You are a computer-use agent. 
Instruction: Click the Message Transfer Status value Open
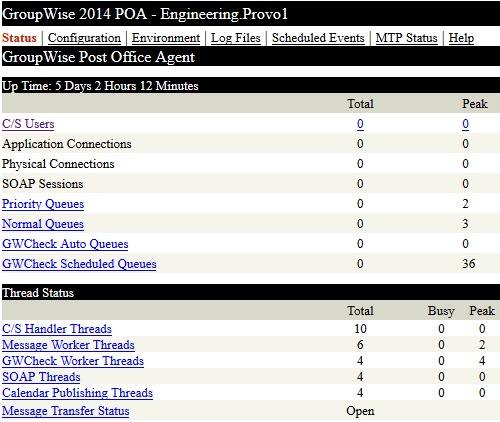pos(360,411)
